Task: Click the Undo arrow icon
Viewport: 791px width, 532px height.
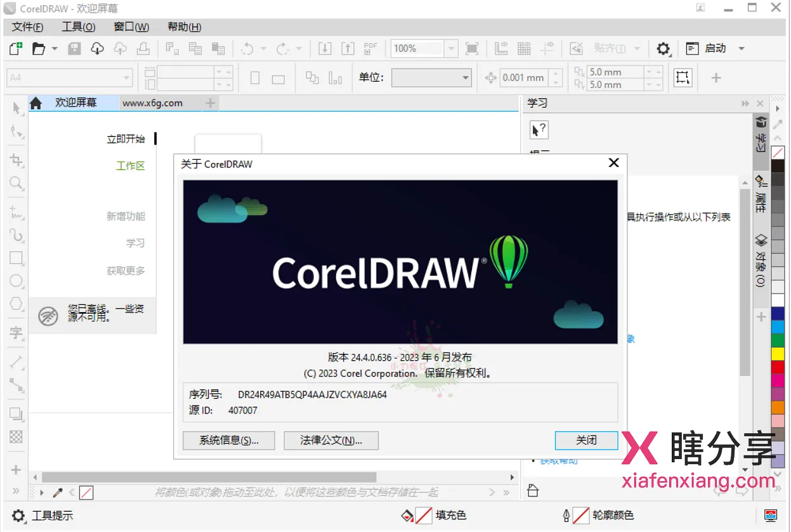Action: point(247,48)
